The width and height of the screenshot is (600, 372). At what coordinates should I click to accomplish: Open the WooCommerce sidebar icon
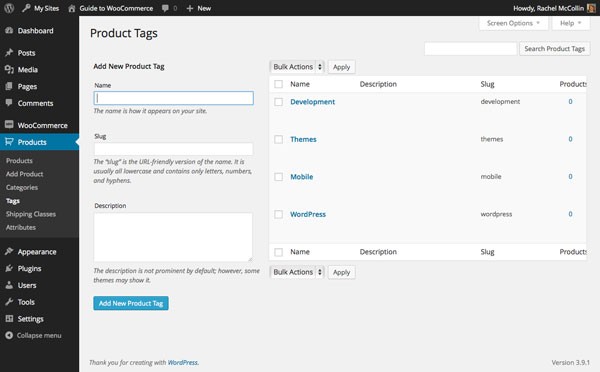pyautogui.click(x=9, y=124)
